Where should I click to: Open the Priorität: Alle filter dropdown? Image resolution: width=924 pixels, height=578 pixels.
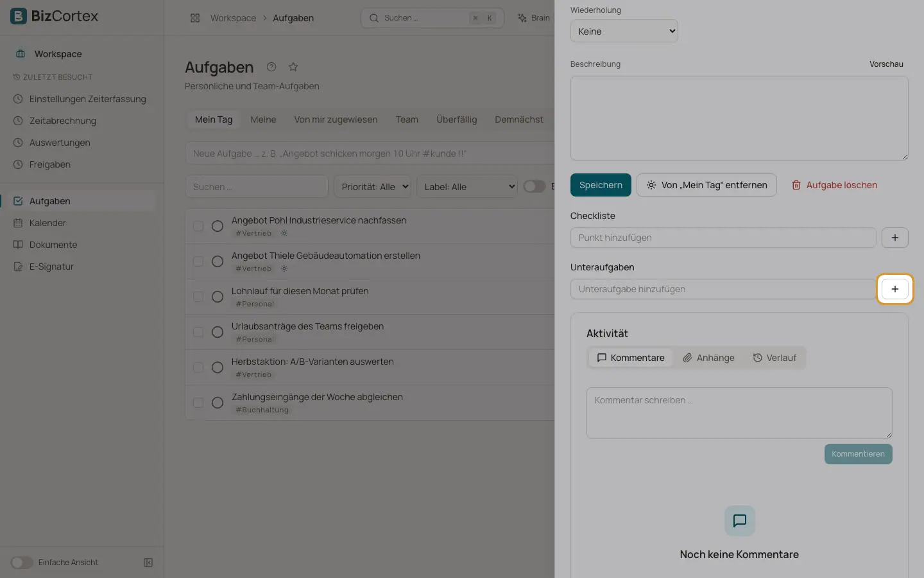[x=373, y=187]
